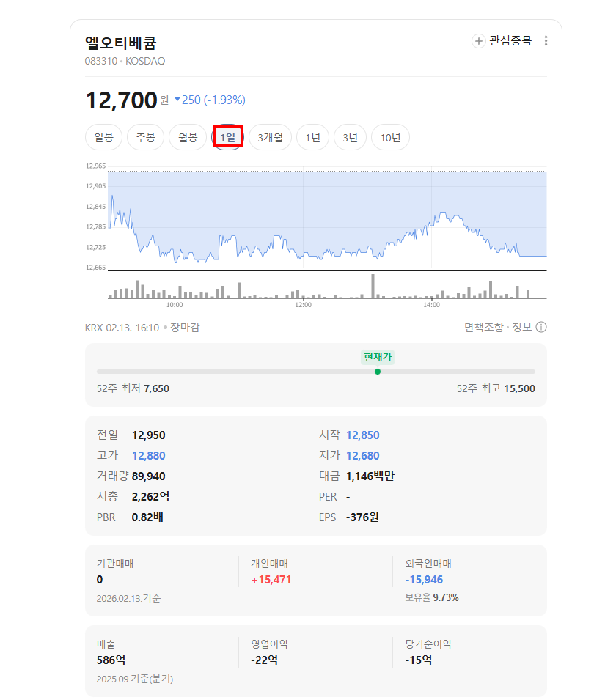Click the 고가 value 12,880

pos(149,456)
